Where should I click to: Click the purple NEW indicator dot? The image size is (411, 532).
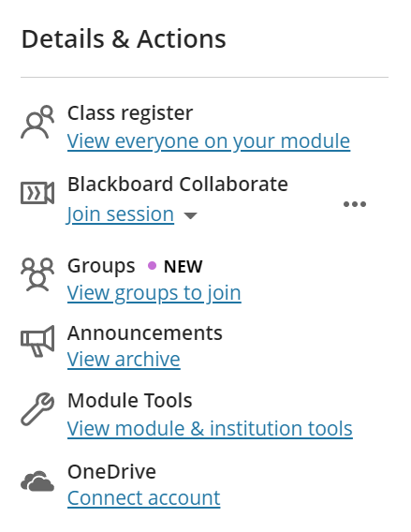click(153, 266)
